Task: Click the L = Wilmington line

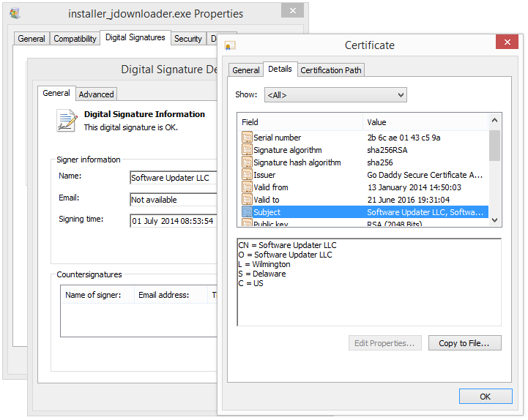Action: tap(264, 264)
